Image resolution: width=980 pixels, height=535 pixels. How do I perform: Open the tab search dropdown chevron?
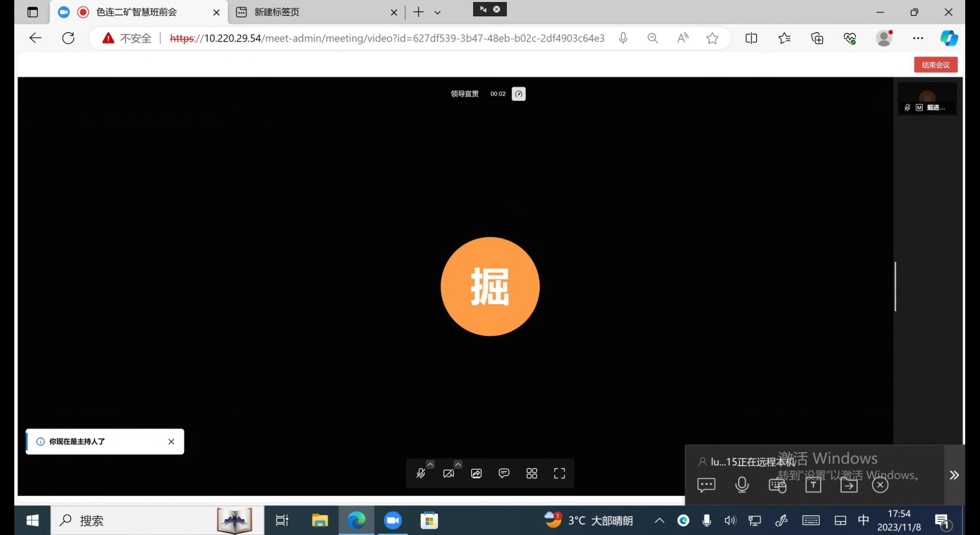(437, 12)
